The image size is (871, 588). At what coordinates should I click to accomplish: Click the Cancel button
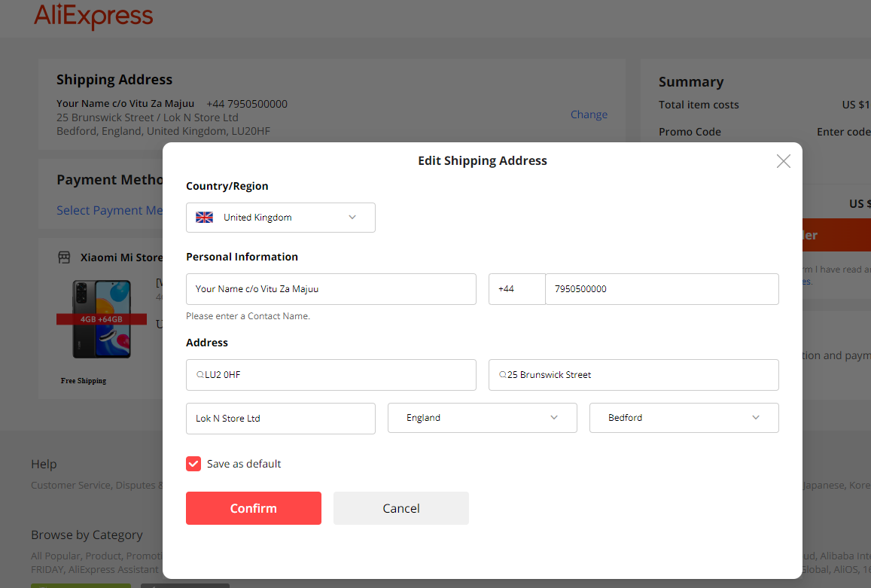tap(400, 508)
